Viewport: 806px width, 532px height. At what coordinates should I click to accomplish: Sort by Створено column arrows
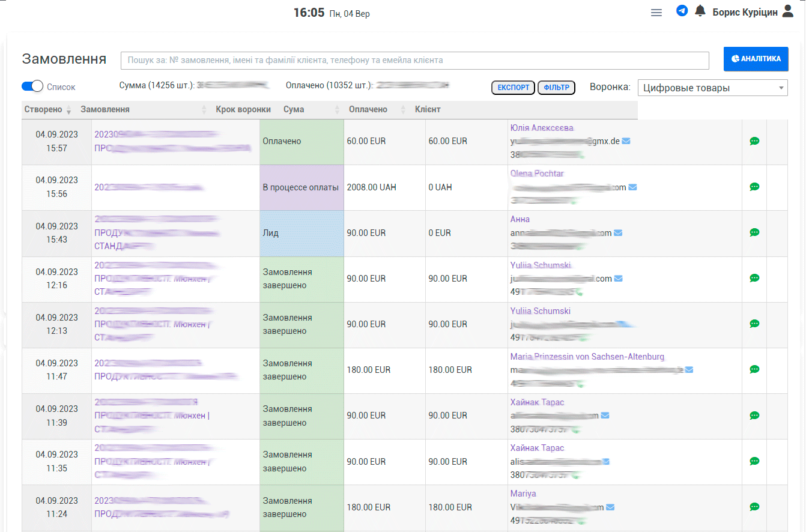tap(68, 110)
